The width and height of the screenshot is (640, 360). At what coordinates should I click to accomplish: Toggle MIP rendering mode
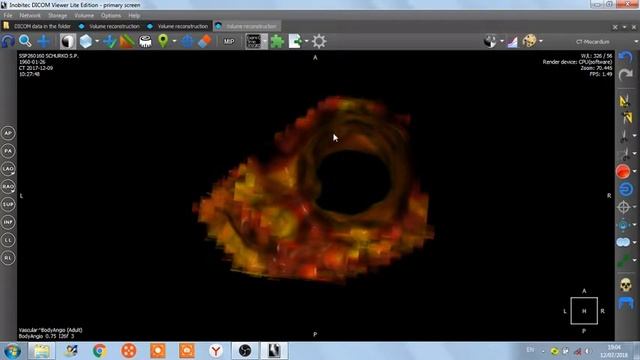pyautogui.click(x=229, y=41)
